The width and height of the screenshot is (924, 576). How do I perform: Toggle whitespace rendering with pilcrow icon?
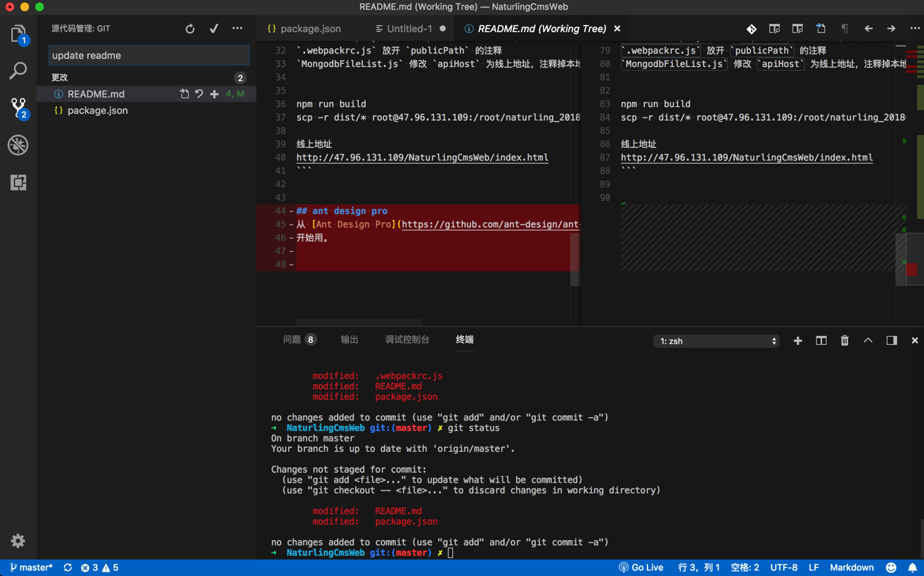(x=845, y=29)
